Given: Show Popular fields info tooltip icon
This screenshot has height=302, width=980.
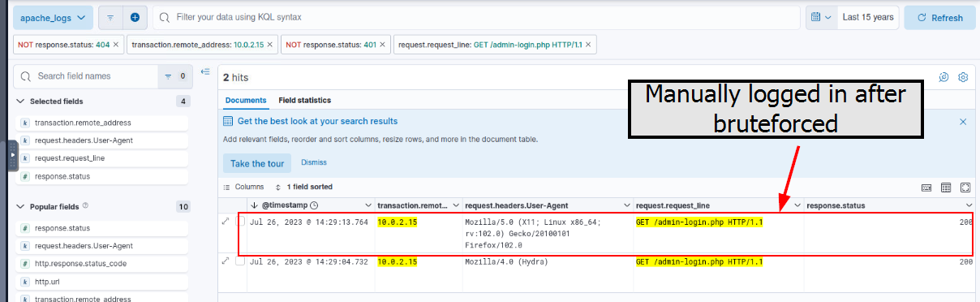Looking at the screenshot, I should [85, 206].
